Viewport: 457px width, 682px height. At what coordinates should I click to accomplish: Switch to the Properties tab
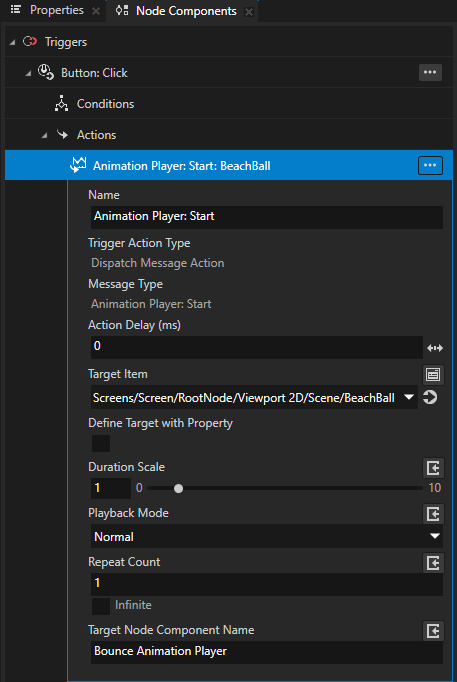click(57, 10)
